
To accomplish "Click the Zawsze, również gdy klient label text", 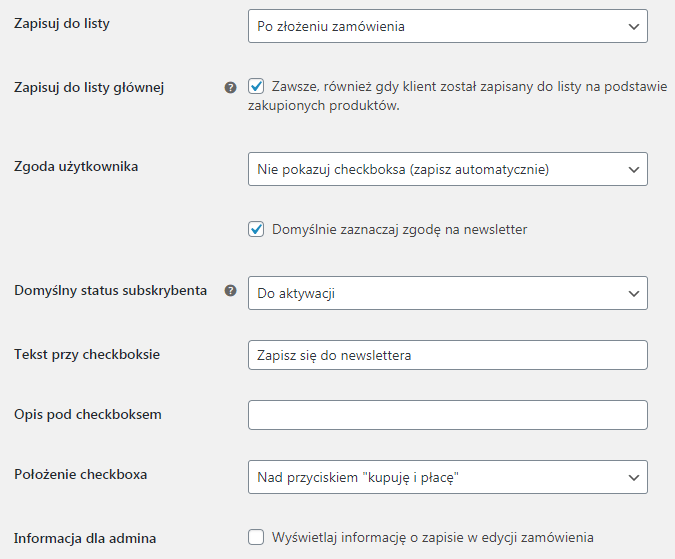I will 458,96.
